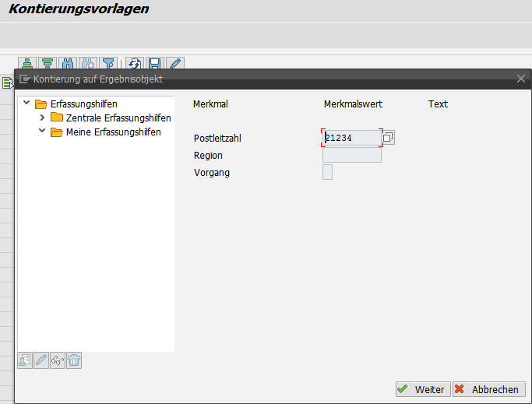Click the glasses display icon
This screenshot has width=532, height=404.
(x=58, y=360)
